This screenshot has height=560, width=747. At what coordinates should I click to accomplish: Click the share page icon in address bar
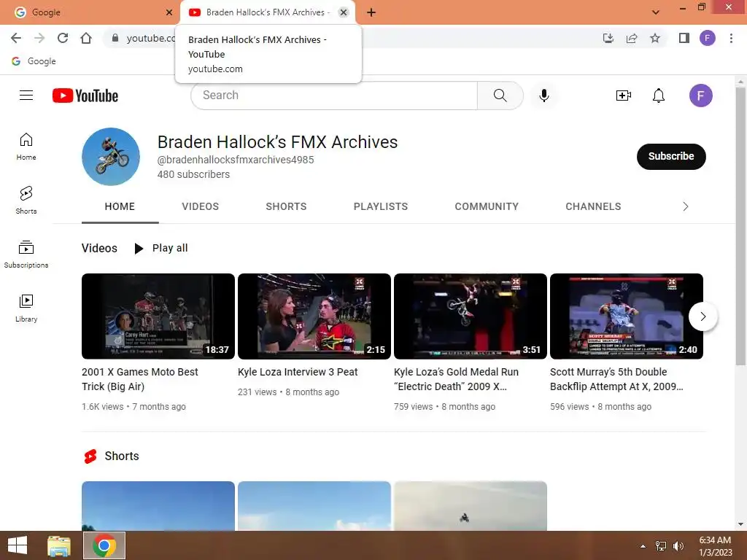[632, 38]
